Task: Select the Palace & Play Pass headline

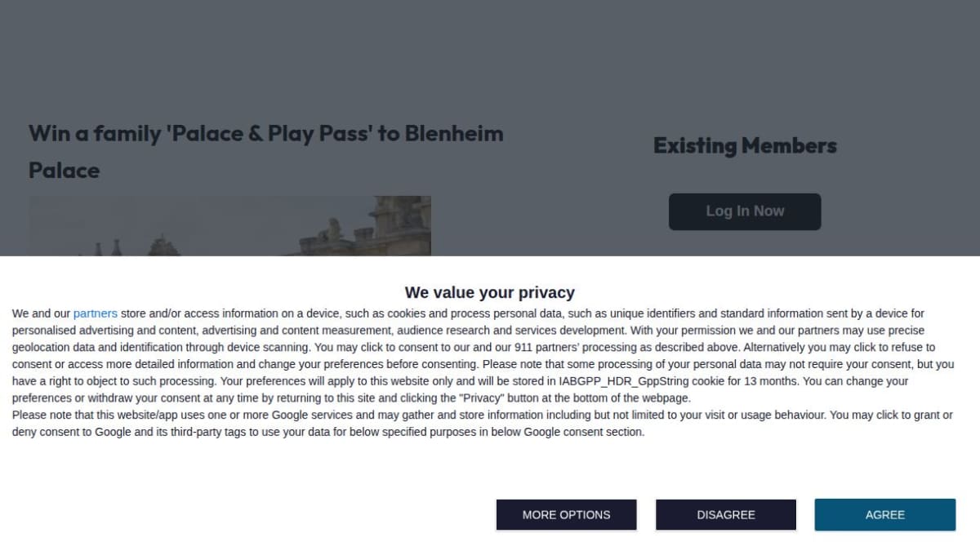Action: [x=266, y=151]
